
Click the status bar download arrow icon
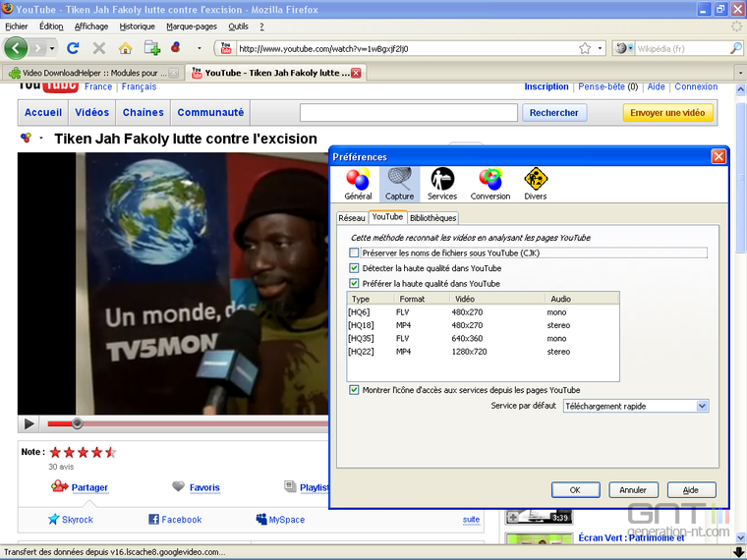(740, 552)
